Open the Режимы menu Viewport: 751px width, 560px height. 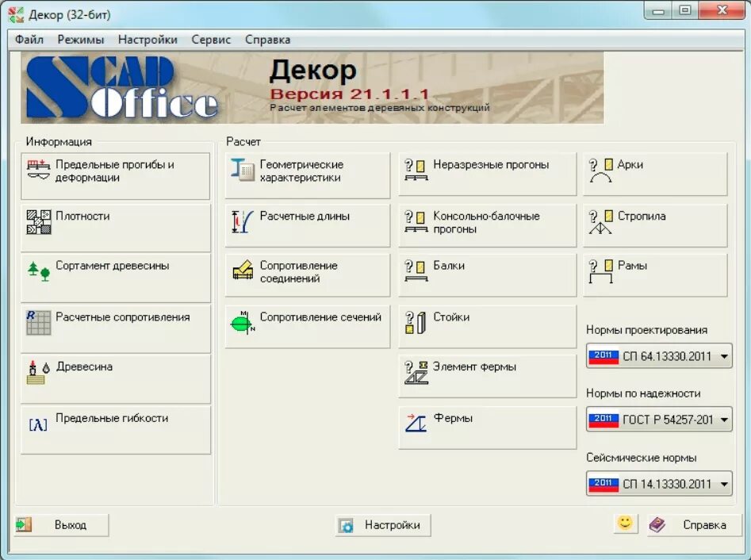80,40
